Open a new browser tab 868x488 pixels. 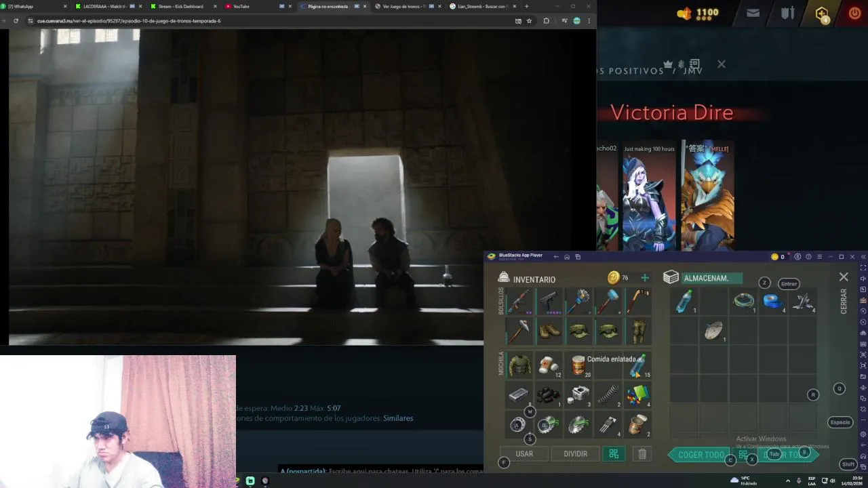coord(526,6)
